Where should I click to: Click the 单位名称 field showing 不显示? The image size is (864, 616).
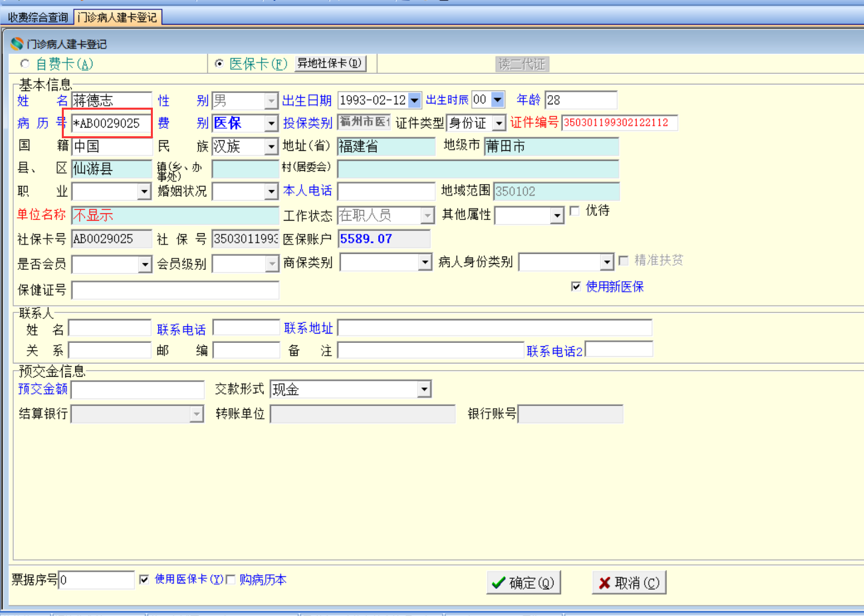(175, 215)
